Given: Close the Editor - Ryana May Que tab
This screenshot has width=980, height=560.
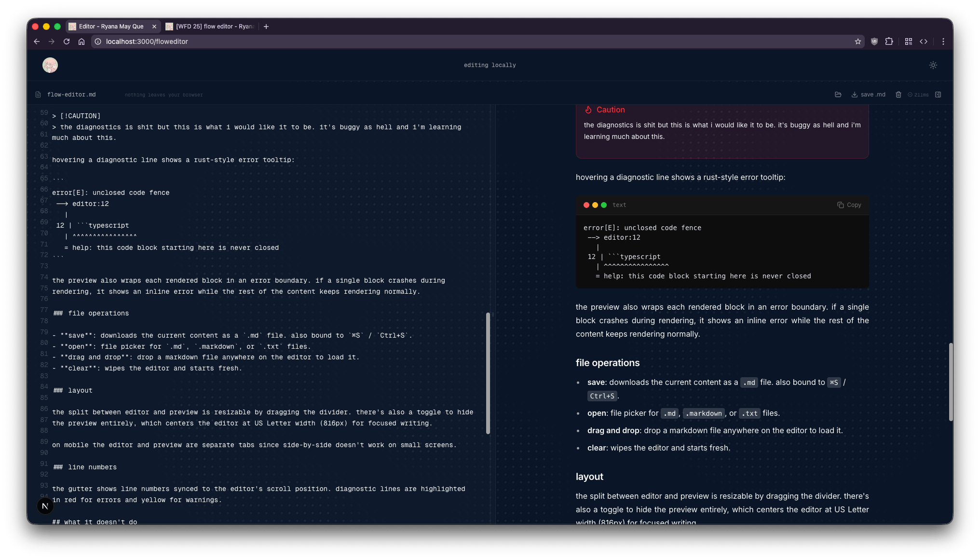Looking at the screenshot, I should point(154,27).
